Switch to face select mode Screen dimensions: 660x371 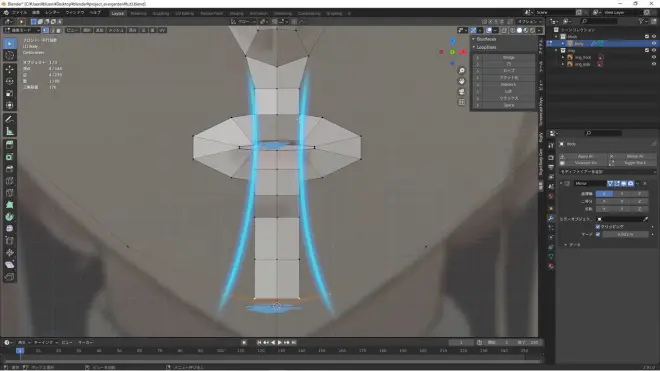58,30
